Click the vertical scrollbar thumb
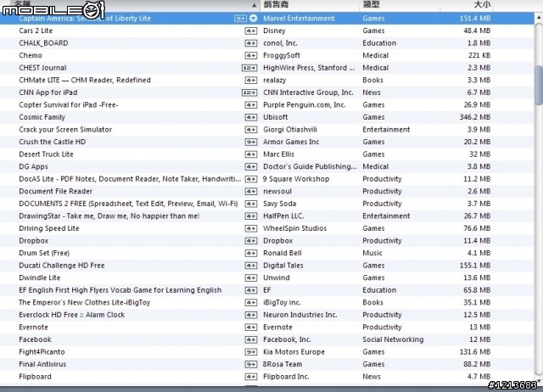The image size is (543, 392). (539, 85)
